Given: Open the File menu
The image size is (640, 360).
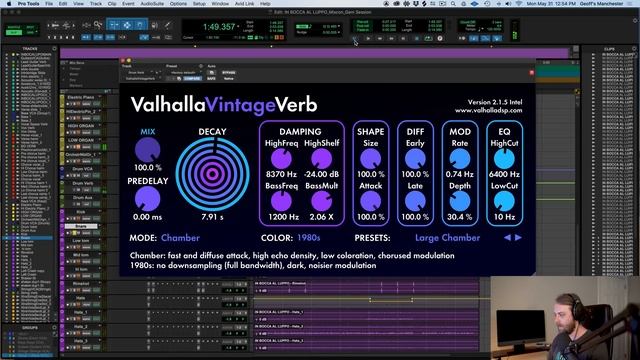Looking at the screenshot, I should pos(49,4).
